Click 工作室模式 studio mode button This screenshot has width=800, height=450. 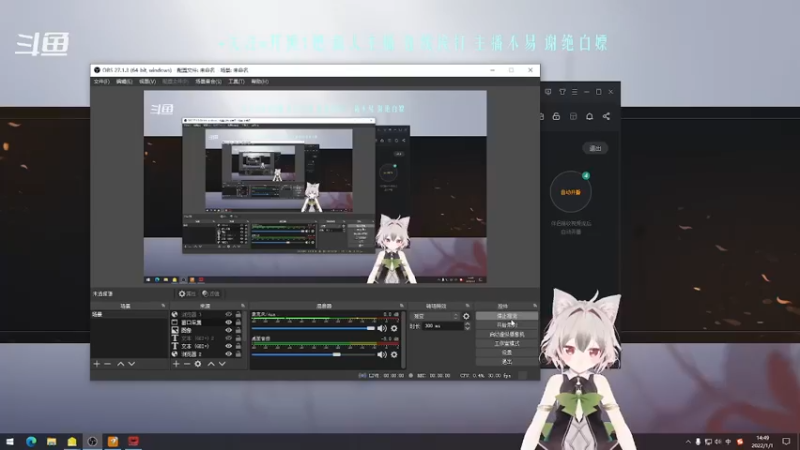click(507, 343)
